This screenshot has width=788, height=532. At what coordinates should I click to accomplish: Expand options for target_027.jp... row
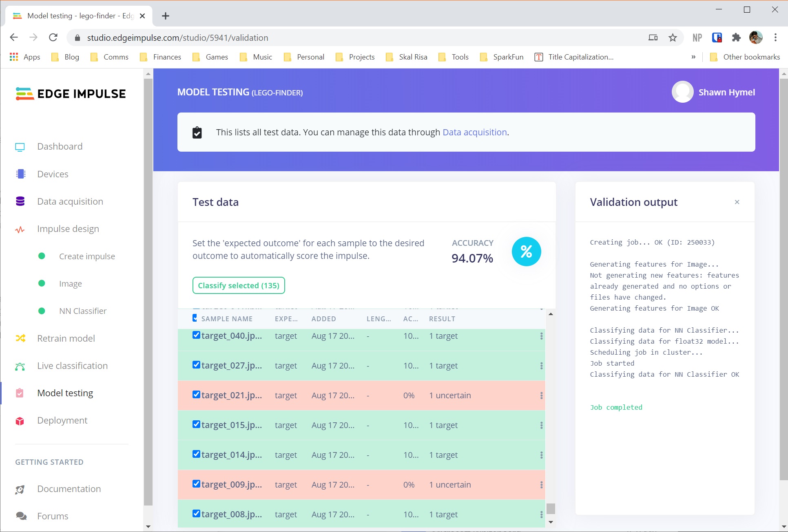point(541,366)
